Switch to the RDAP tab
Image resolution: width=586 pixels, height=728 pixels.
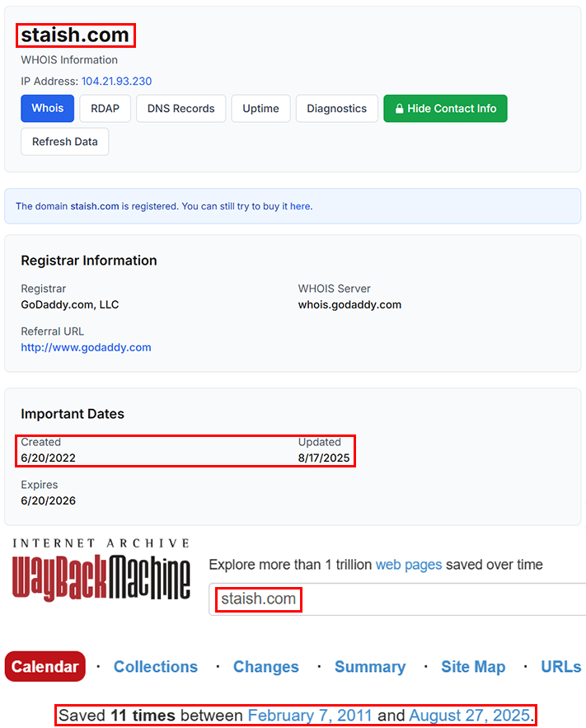tap(105, 109)
